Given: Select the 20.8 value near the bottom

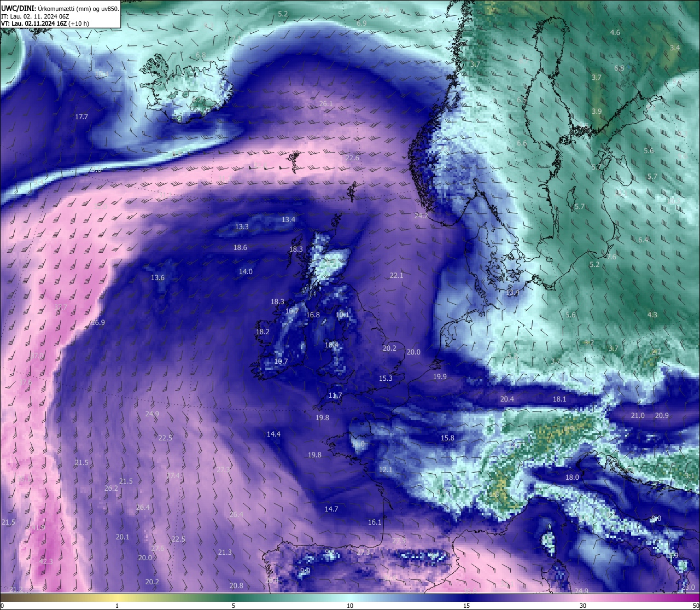Looking at the screenshot, I should pos(236,585).
